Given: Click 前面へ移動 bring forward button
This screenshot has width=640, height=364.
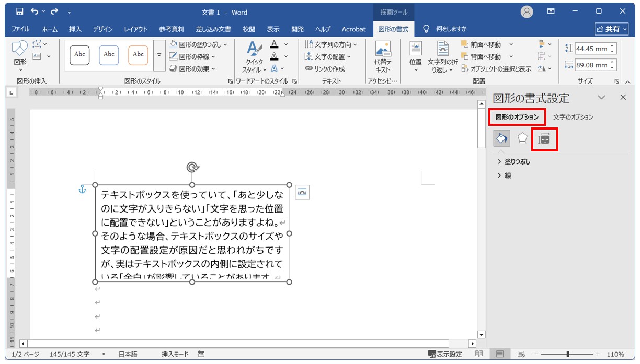Looking at the screenshot, I should (481, 44).
